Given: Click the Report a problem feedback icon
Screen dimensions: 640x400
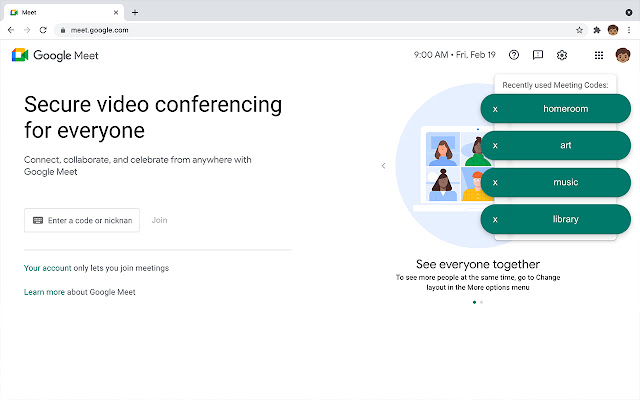Looking at the screenshot, I should tap(538, 56).
